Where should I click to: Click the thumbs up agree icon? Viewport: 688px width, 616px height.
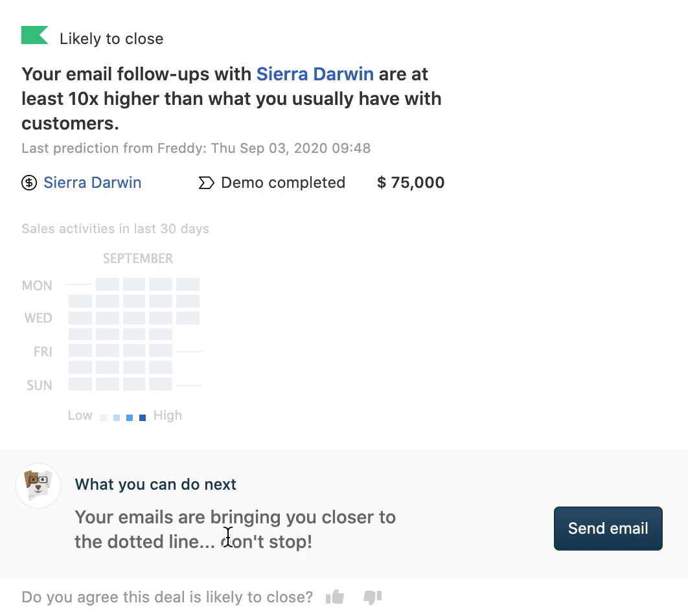click(x=335, y=597)
